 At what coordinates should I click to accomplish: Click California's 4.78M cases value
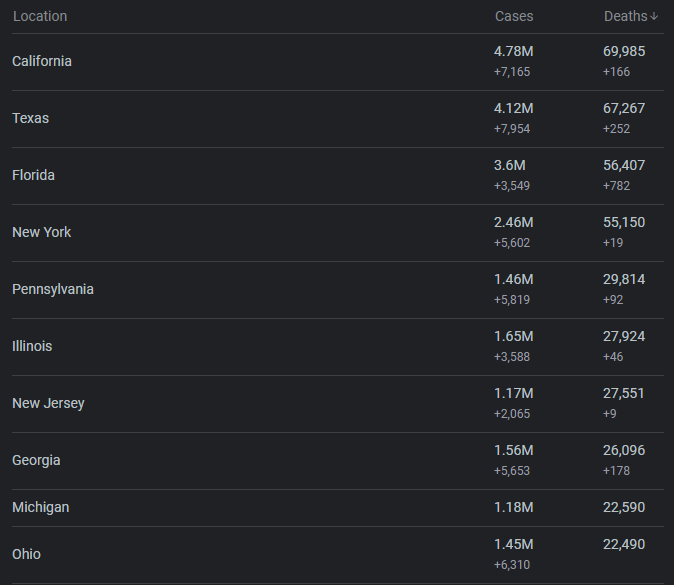tap(514, 52)
